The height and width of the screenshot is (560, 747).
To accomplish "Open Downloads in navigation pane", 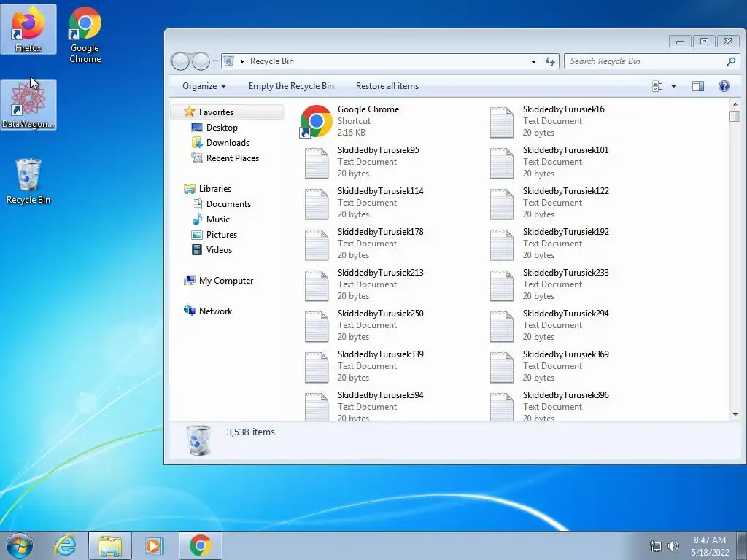I will [228, 142].
